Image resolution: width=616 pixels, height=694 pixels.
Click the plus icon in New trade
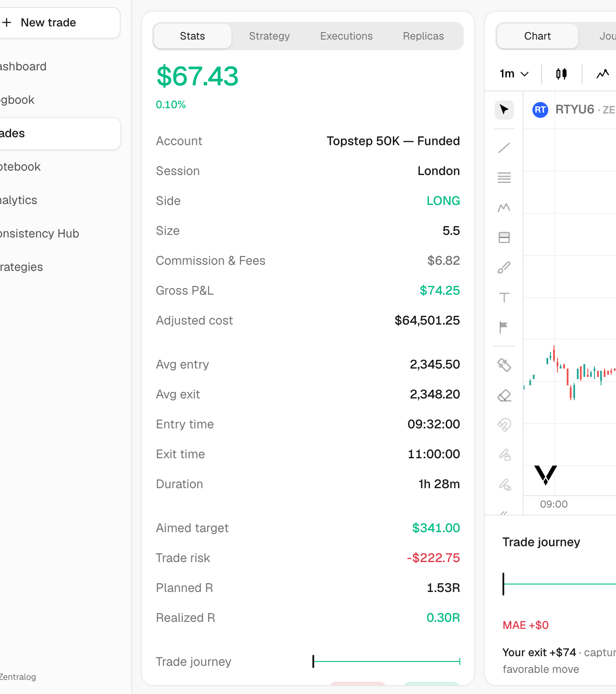tap(7, 22)
